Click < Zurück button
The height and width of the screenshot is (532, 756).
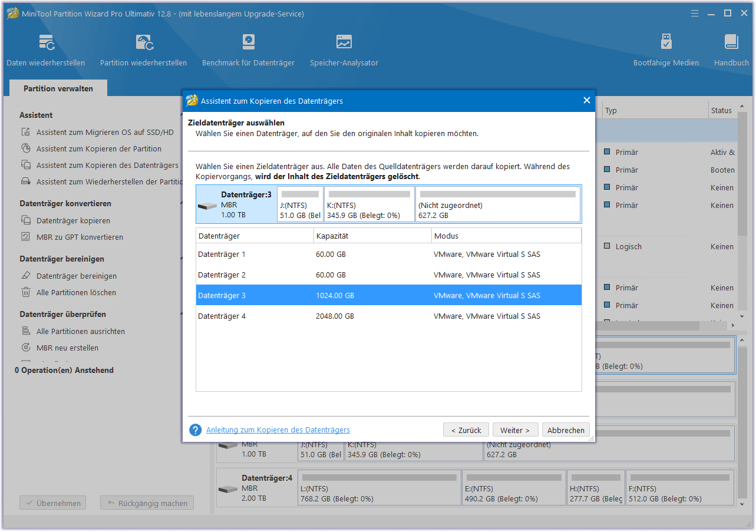click(x=466, y=430)
